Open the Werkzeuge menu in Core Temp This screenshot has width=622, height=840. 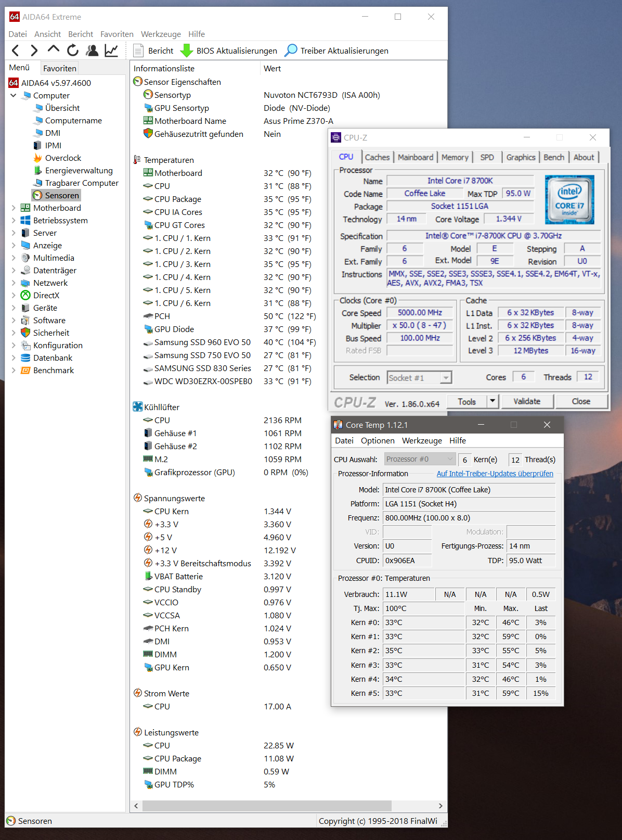(x=422, y=440)
